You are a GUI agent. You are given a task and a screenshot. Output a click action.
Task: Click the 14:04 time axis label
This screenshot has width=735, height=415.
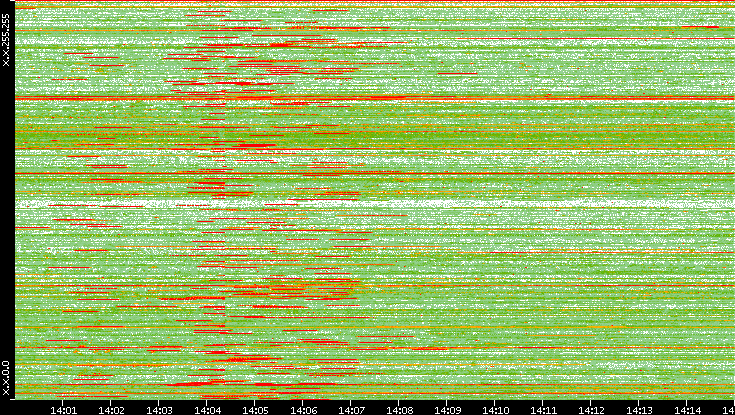[x=207, y=410]
